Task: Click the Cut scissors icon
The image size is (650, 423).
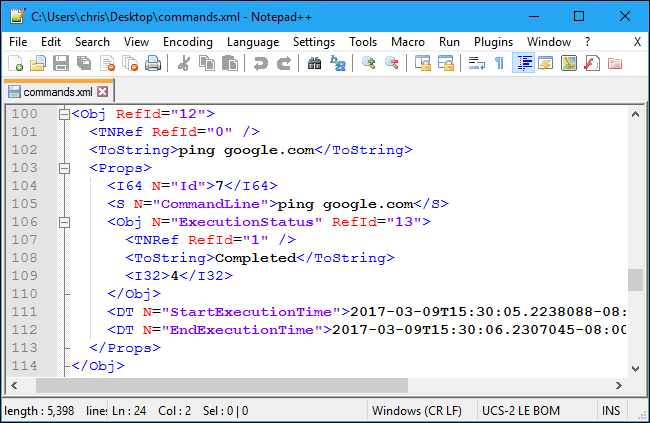Action: (x=184, y=63)
